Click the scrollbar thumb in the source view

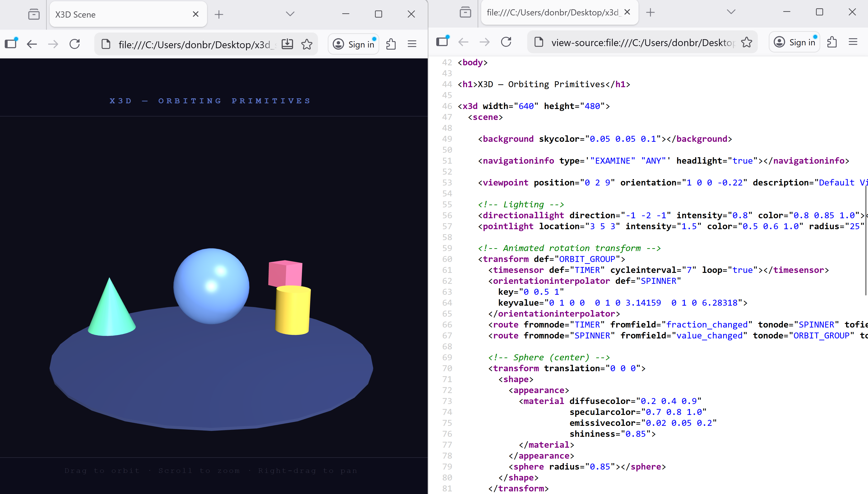(866, 241)
